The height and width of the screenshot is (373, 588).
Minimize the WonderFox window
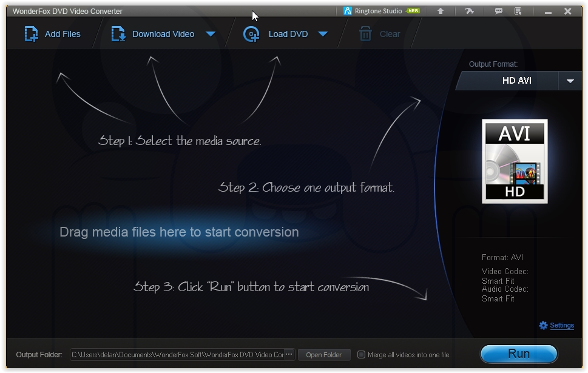tap(548, 12)
